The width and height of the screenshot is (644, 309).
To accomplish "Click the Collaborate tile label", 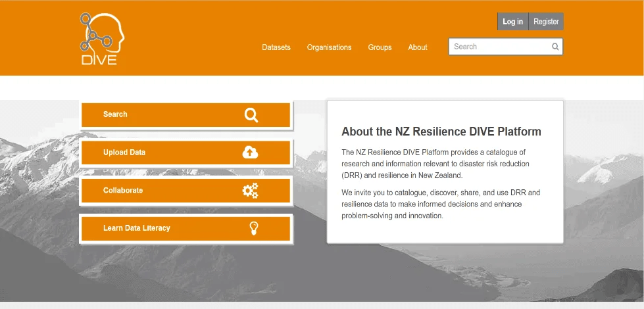I will [x=123, y=191].
